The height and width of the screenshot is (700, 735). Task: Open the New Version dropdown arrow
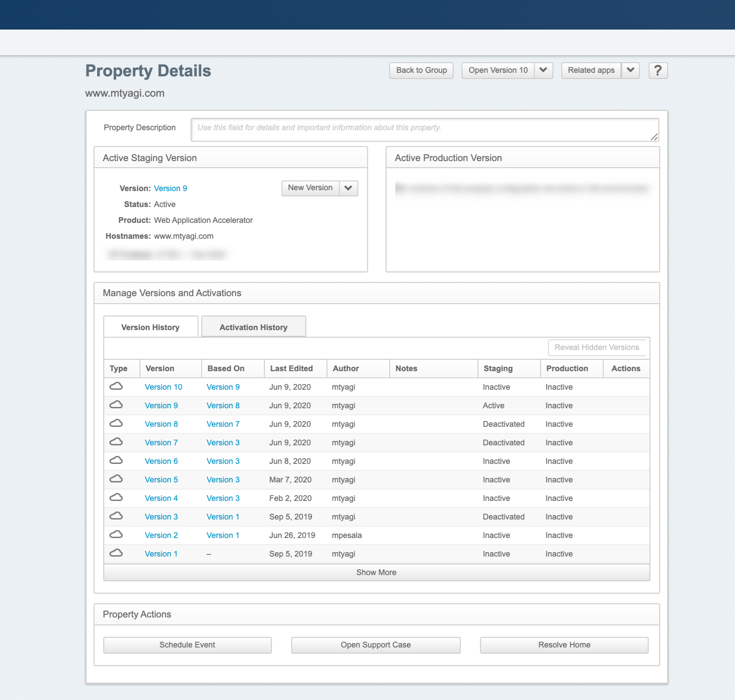349,188
